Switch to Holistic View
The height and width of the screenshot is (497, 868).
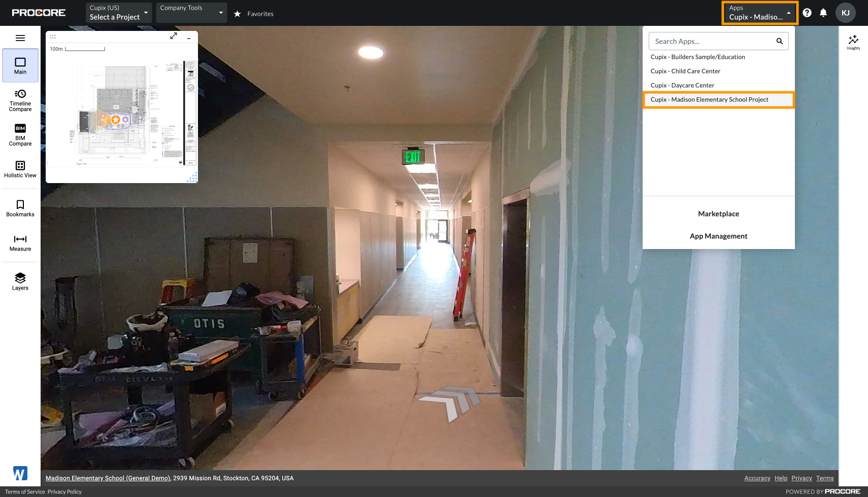(x=20, y=169)
